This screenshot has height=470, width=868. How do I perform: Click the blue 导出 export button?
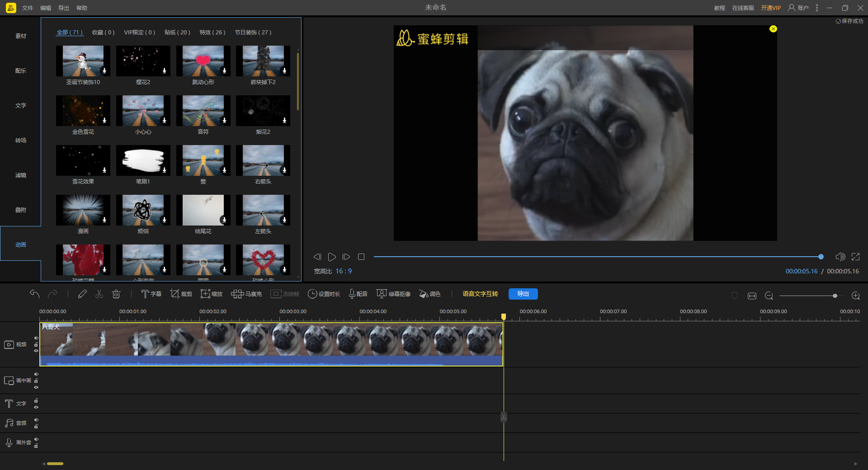point(523,294)
